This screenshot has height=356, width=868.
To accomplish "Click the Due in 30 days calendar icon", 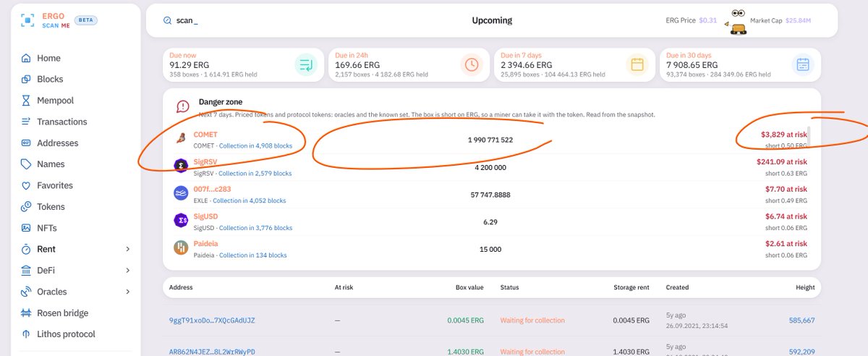I will coord(803,64).
